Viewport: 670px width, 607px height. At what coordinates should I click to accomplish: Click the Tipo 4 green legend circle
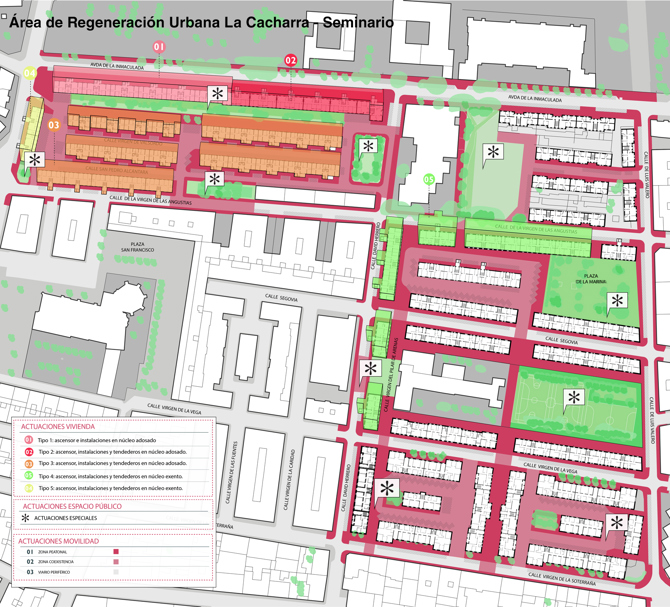coord(27,475)
